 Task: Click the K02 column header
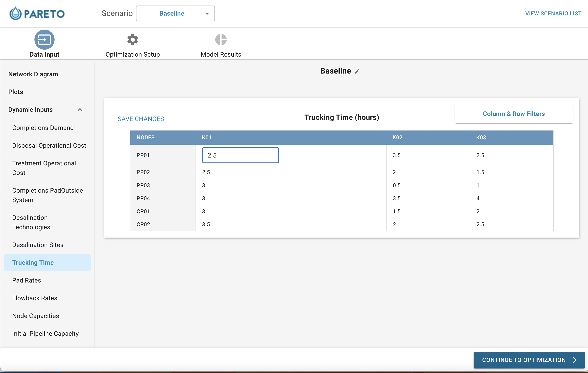pos(397,137)
